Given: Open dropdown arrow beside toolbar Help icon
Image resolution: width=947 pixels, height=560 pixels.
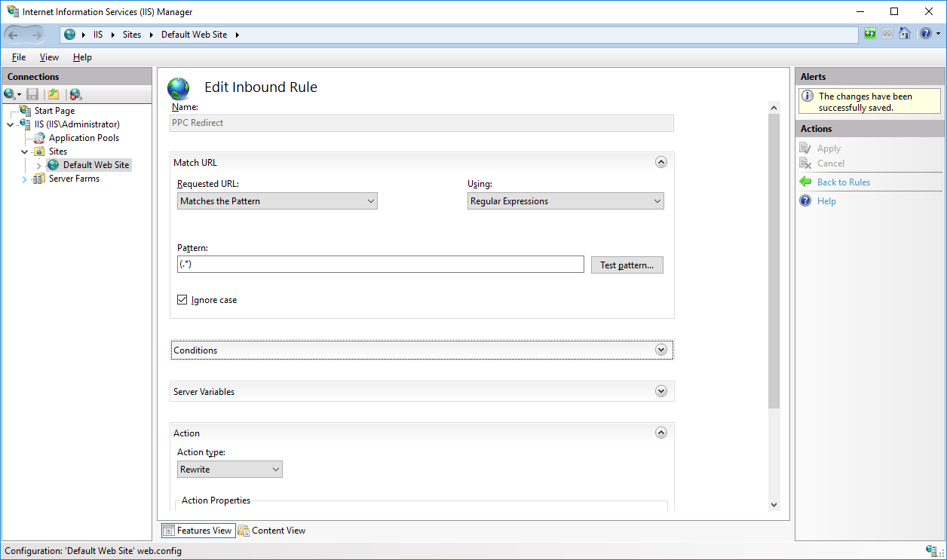Looking at the screenshot, I should pos(938,34).
